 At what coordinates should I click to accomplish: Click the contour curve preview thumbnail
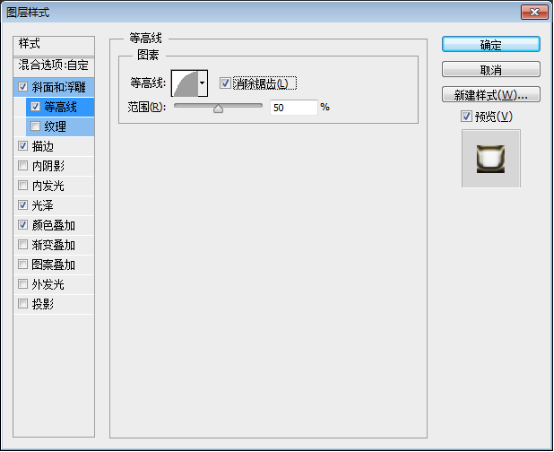click(185, 83)
